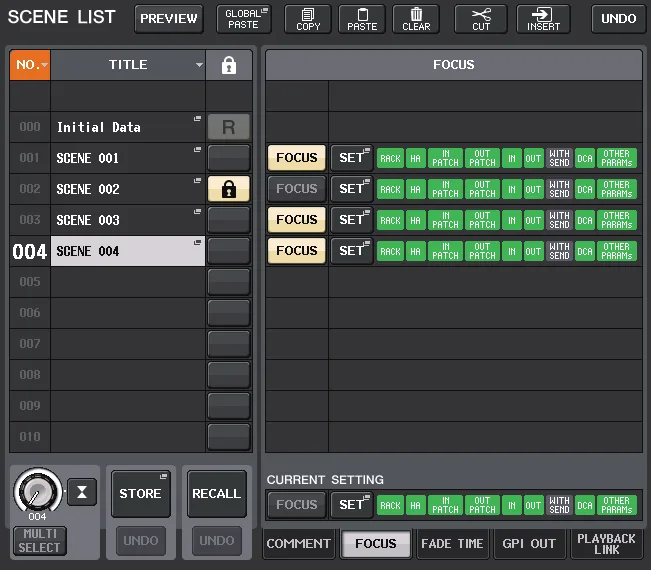Click the top UNDO button
The height and width of the screenshot is (570, 651).
click(619, 19)
